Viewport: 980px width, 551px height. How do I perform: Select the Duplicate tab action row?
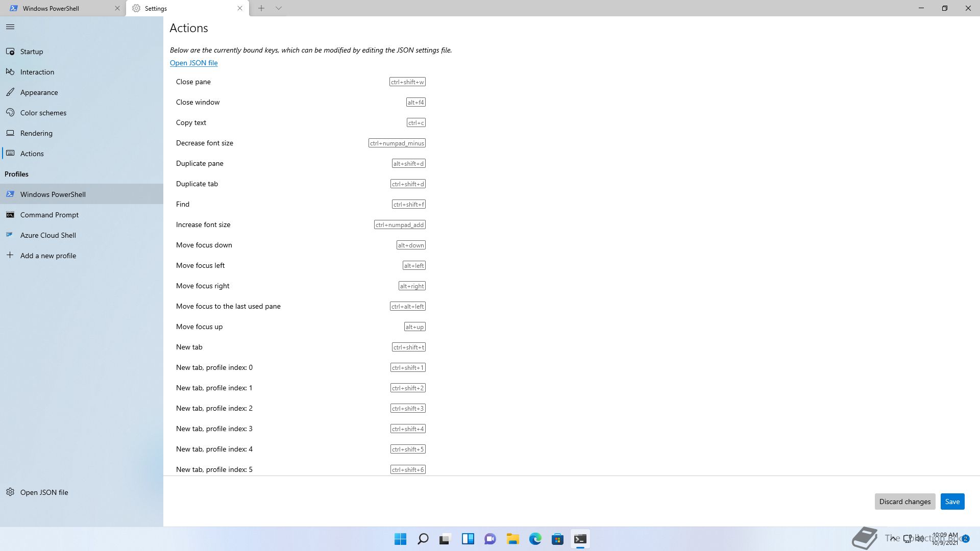[x=301, y=184]
